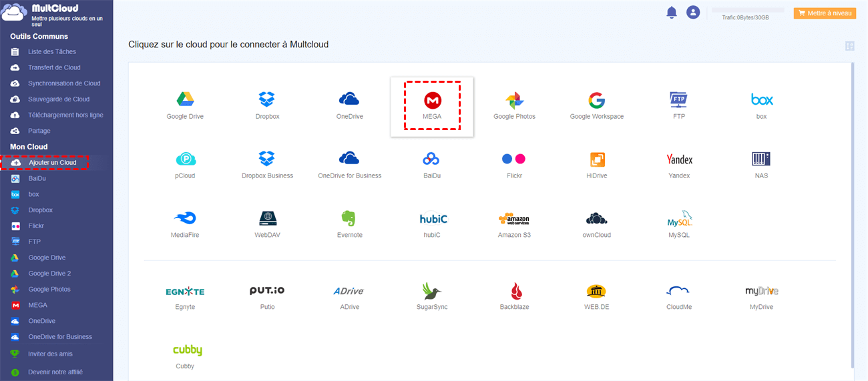Choose ownCloud icon

[597, 218]
